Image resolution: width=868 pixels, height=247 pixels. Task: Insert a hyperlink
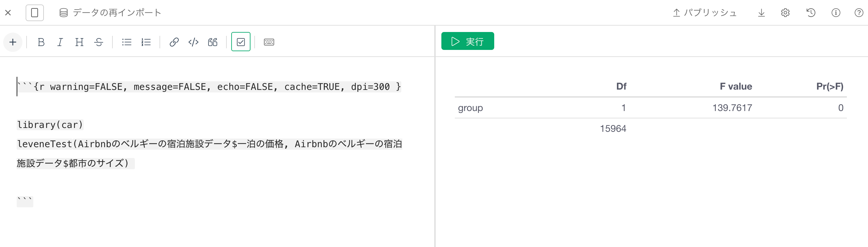pyautogui.click(x=174, y=42)
